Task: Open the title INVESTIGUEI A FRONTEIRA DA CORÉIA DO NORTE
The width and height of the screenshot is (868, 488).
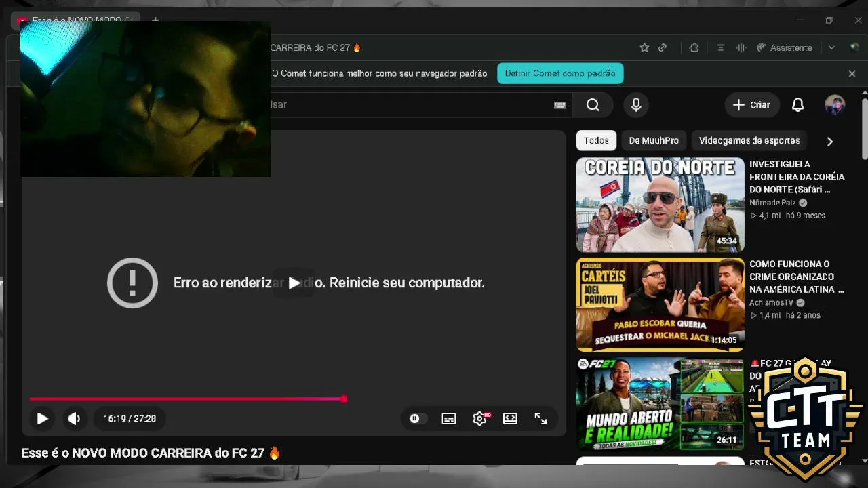Action: point(797,177)
